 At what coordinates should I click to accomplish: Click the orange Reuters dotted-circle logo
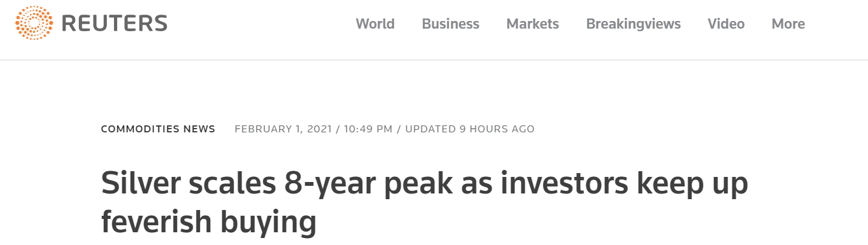tap(34, 23)
